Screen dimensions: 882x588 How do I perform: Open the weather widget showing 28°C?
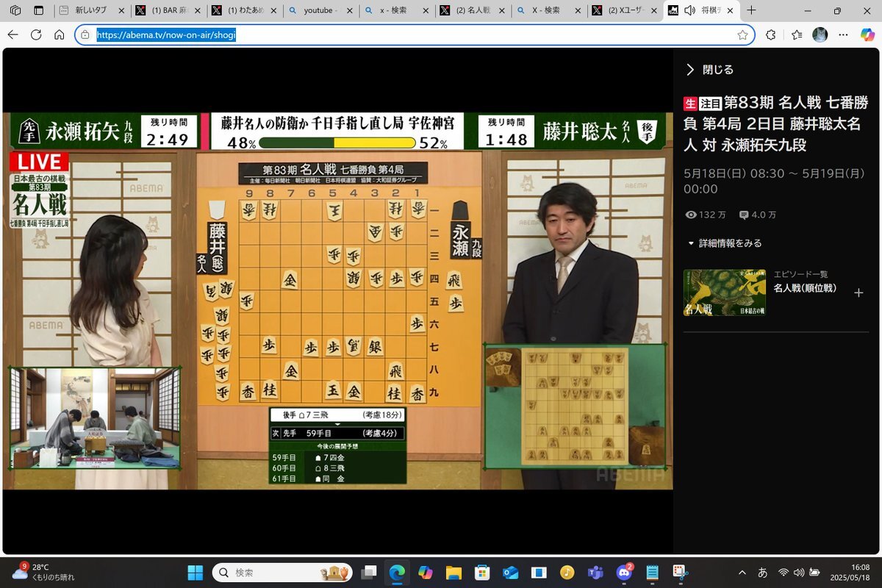(x=43, y=572)
